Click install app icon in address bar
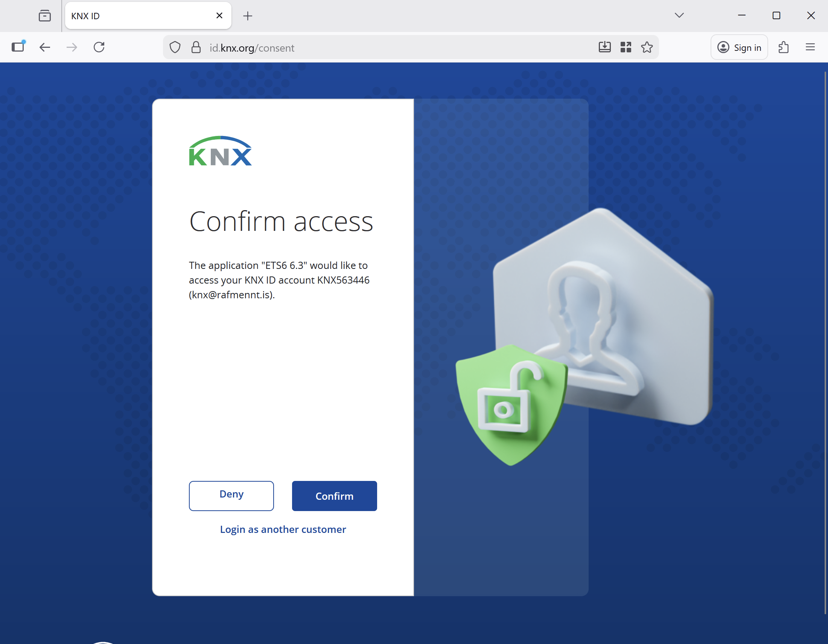828x644 pixels. pyautogui.click(x=605, y=47)
